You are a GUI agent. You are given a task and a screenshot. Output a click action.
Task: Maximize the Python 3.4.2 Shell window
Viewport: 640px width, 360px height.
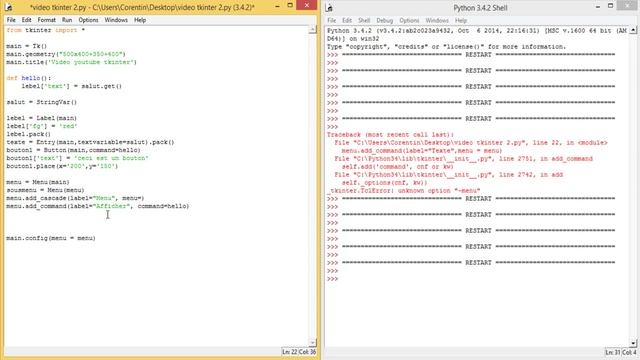coord(611,6)
